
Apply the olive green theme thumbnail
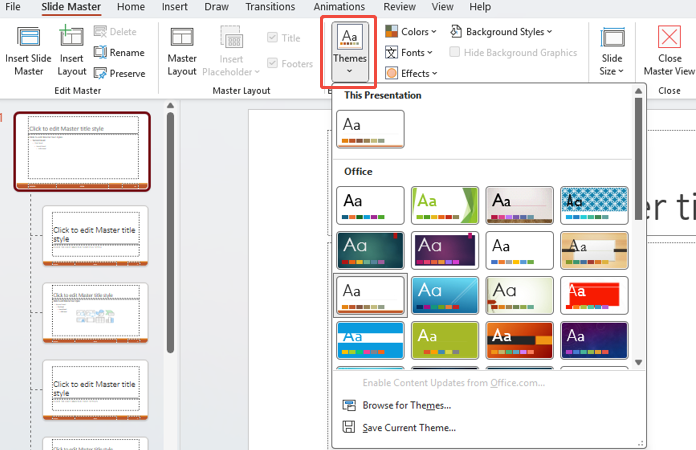(445, 340)
